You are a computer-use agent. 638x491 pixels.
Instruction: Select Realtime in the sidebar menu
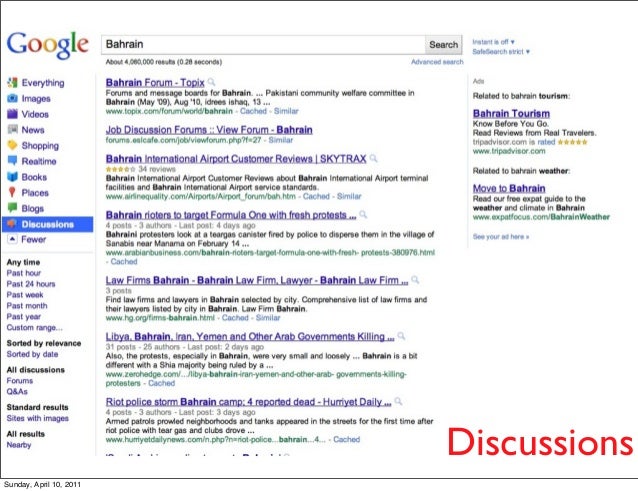click(39, 161)
